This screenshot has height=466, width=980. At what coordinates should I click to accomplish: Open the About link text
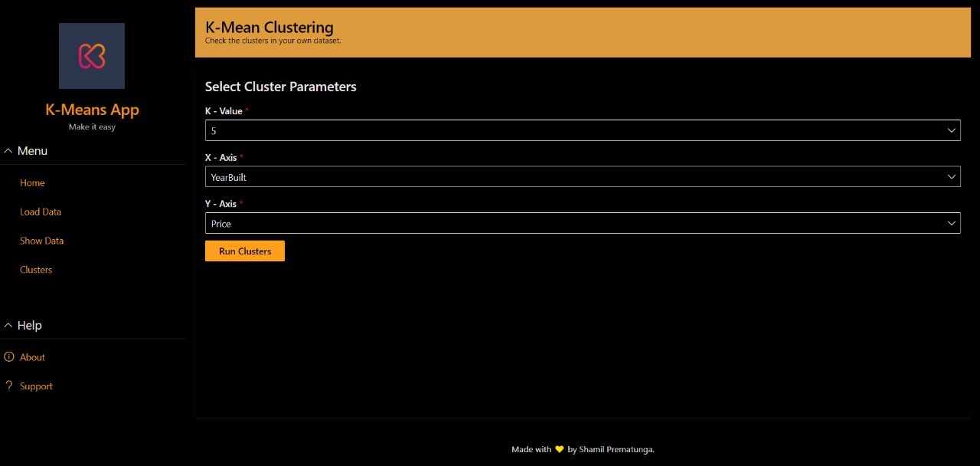[32, 357]
